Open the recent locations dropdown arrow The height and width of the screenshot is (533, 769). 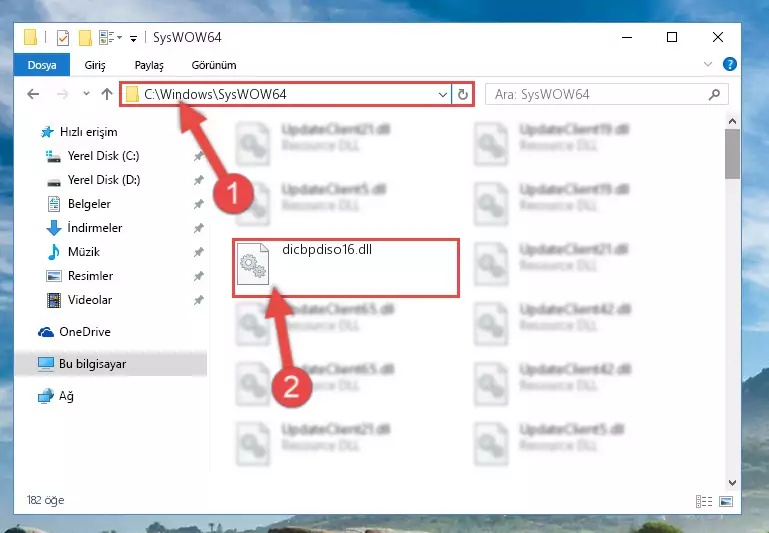point(86,93)
